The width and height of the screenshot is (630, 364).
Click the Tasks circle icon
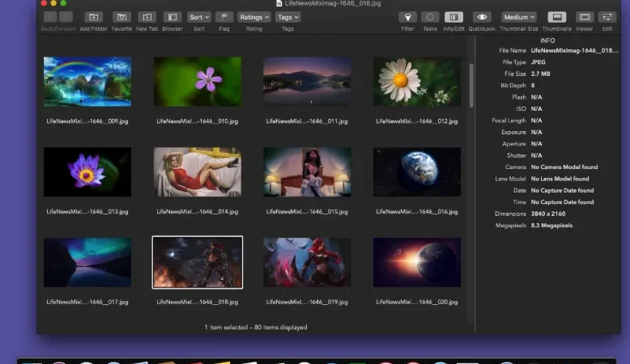pos(430,17)
